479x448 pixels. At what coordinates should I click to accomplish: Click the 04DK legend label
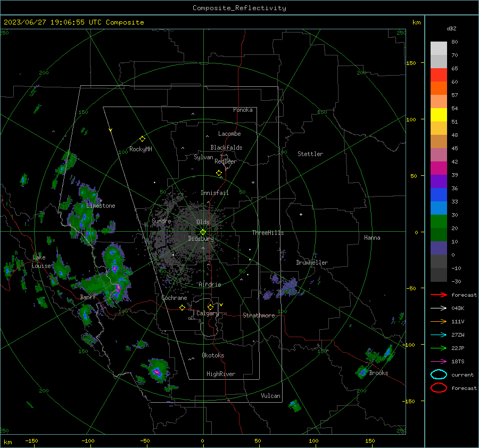point(458,308)
